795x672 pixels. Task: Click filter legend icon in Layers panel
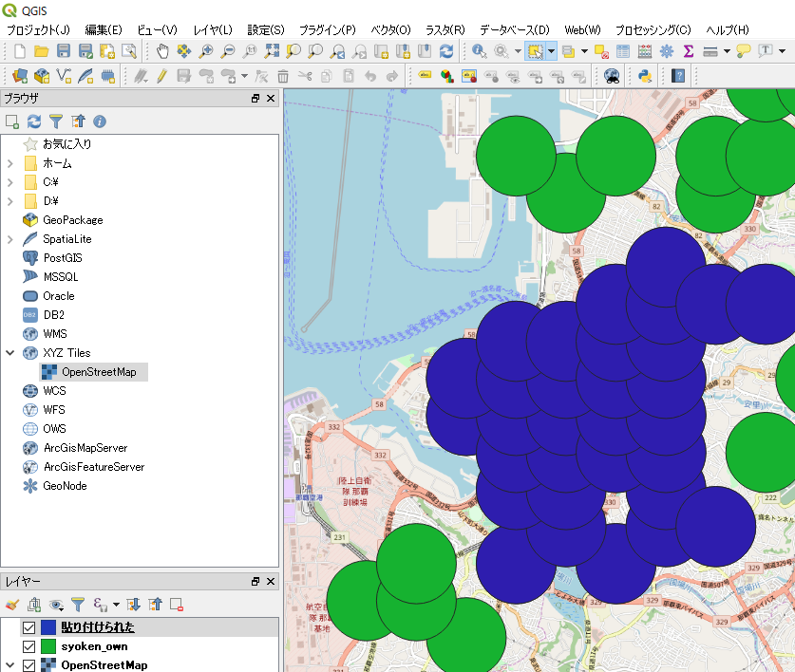tap(78, 604)
